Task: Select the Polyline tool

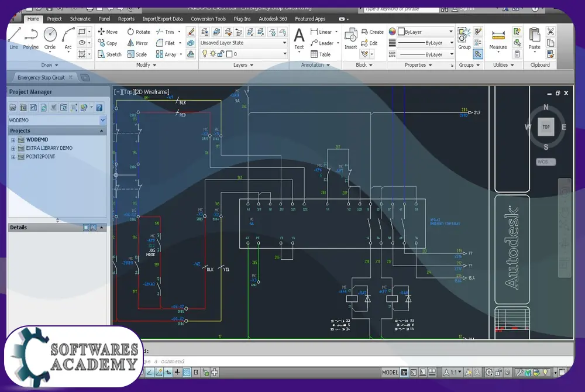Action: [31, 38]
